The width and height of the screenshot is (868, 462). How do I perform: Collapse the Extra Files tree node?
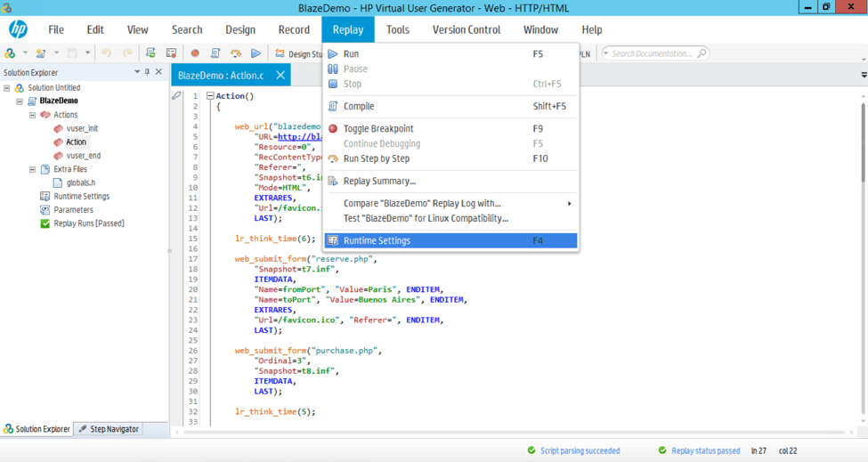(x=33, y=169)
